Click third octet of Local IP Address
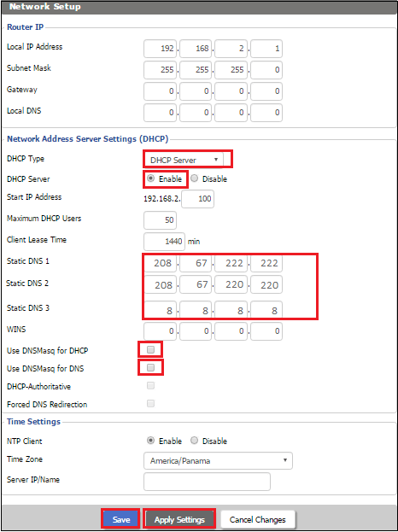The height and width of the screenshot is (532, 398). tap(231, 49)
